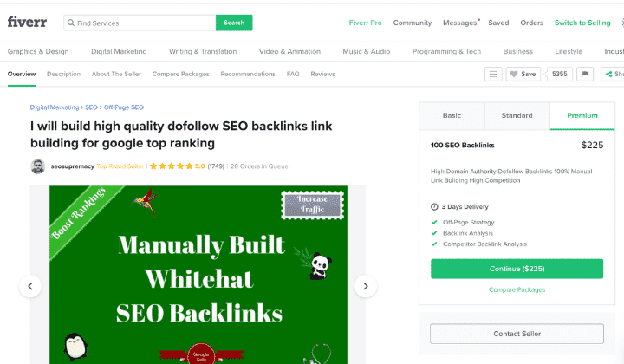Click the Contact Seller button

(517, 334)
